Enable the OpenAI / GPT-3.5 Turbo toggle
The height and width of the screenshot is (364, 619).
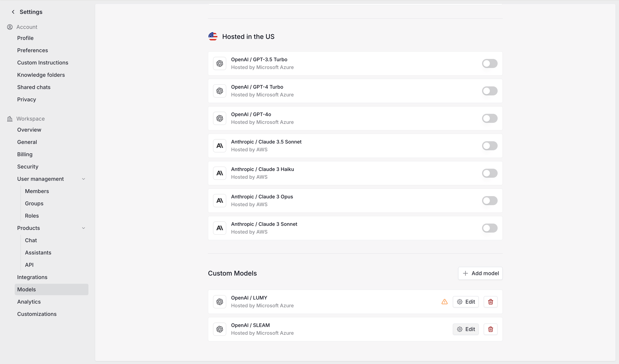point(490,63)
